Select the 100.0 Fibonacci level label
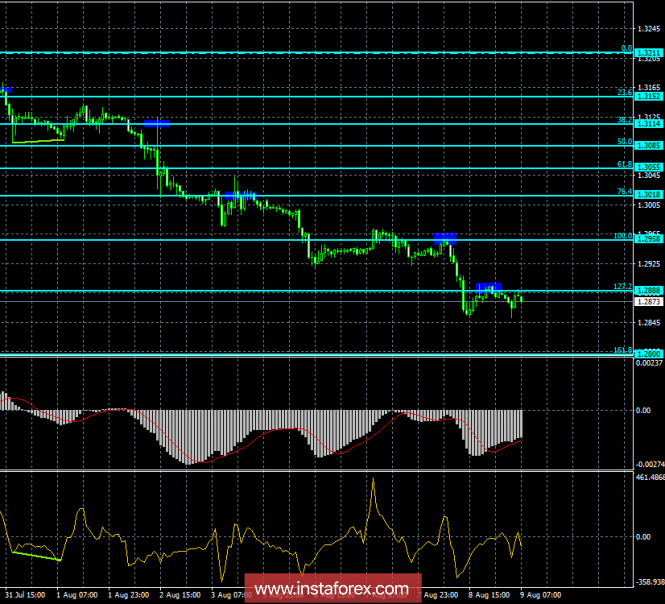 (623, 236)
